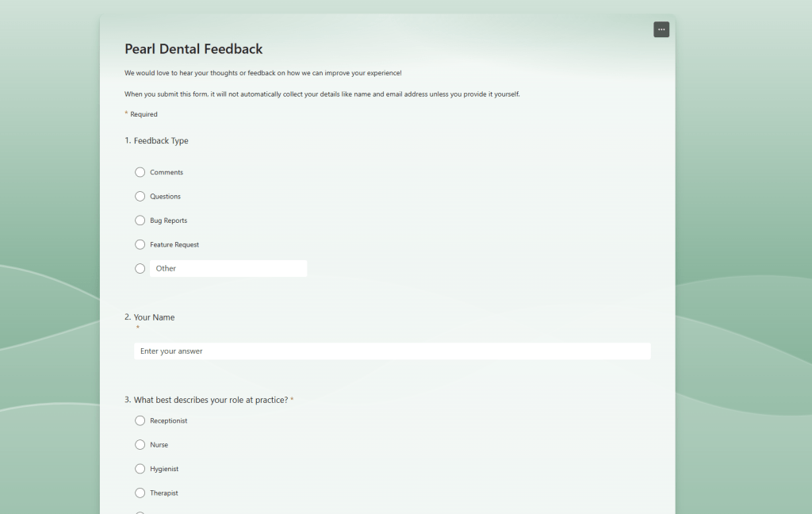Click the Required field note
812x514 pixels.
coord(144,114)
